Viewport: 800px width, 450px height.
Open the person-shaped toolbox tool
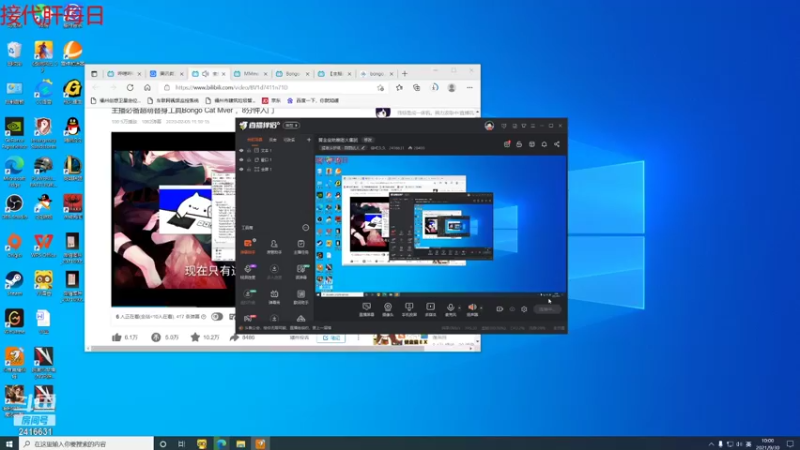[274, 246]
